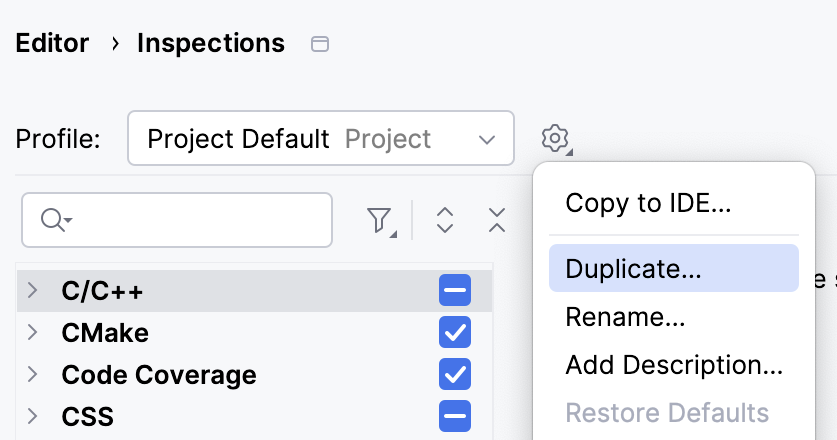The height and width of the screenshot is (440, 837).
Task: Select Copy to IDE... menu item
Action: point(648,203)
